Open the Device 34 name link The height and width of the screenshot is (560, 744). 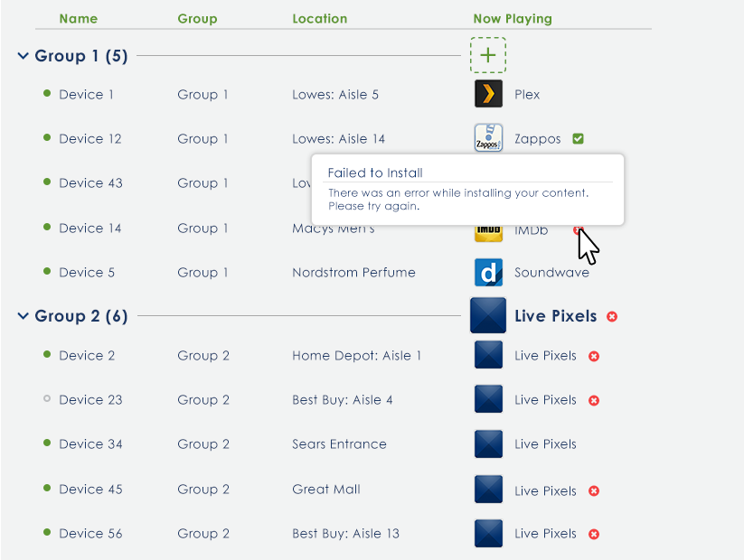[90, 444]
